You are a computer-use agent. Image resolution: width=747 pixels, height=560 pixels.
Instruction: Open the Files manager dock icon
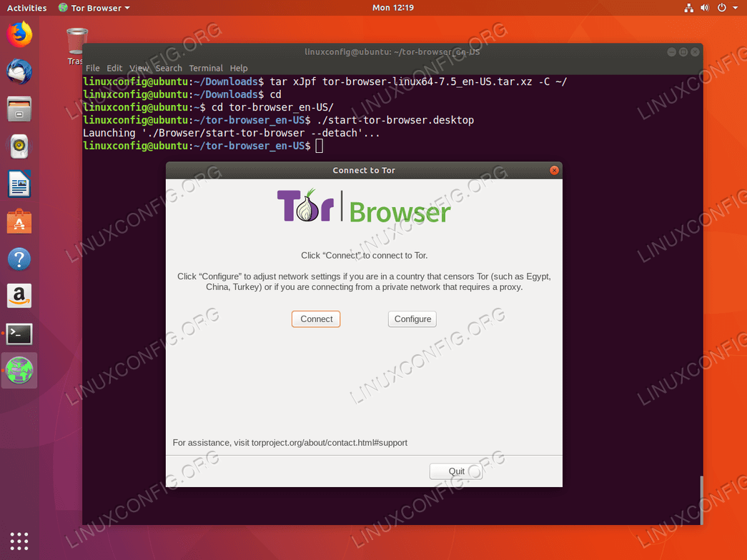tap(19, 109)
